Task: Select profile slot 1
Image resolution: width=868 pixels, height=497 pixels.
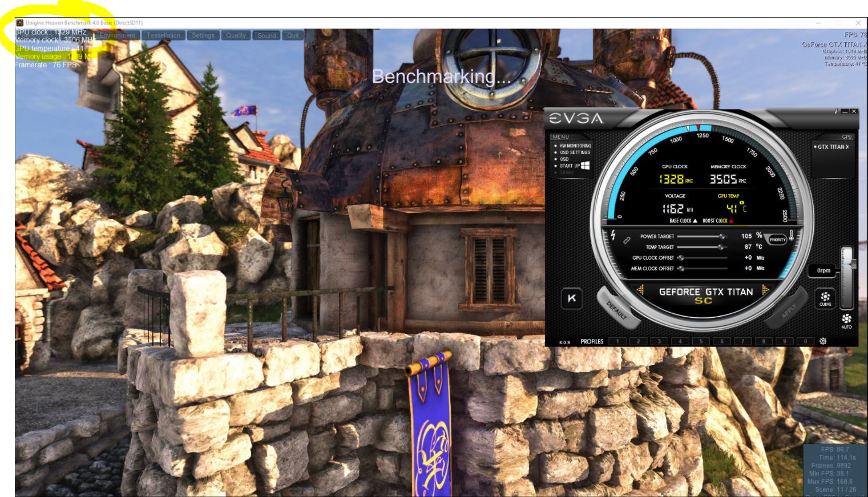Action: click(617, 341)
